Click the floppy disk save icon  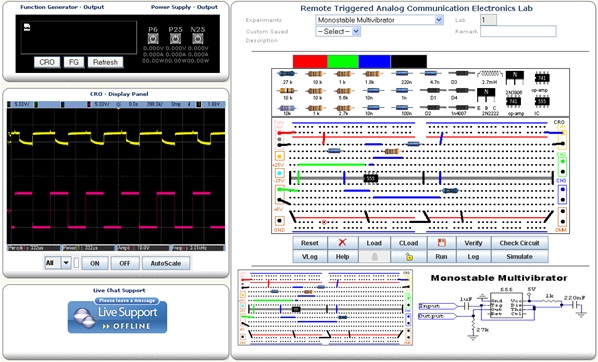442,243
